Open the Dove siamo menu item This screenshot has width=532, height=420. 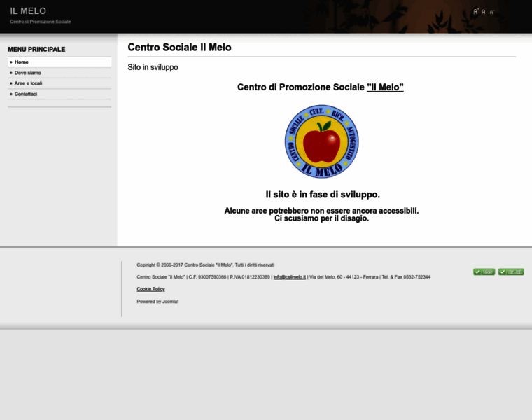[x=59, y=73]
